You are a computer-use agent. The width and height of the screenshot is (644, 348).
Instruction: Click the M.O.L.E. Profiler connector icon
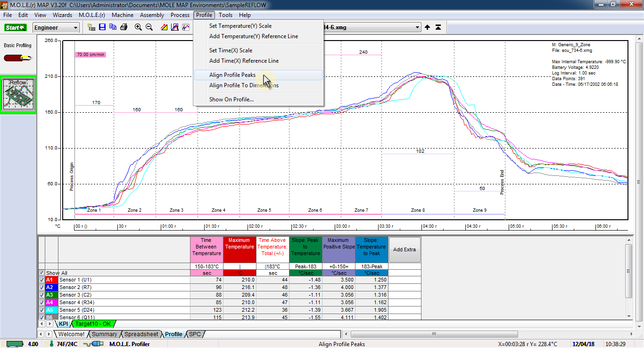pyautogui.click(x=93, y=344)
